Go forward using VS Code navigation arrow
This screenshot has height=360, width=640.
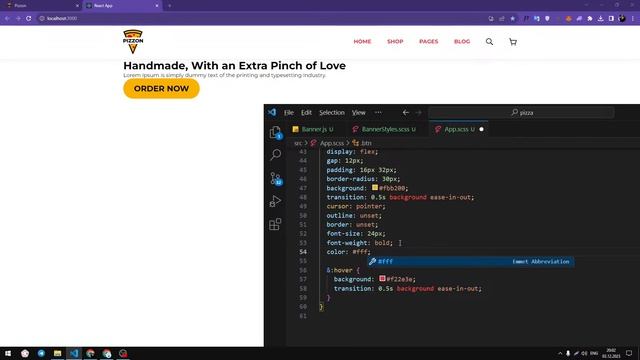[x=418, y=112]
